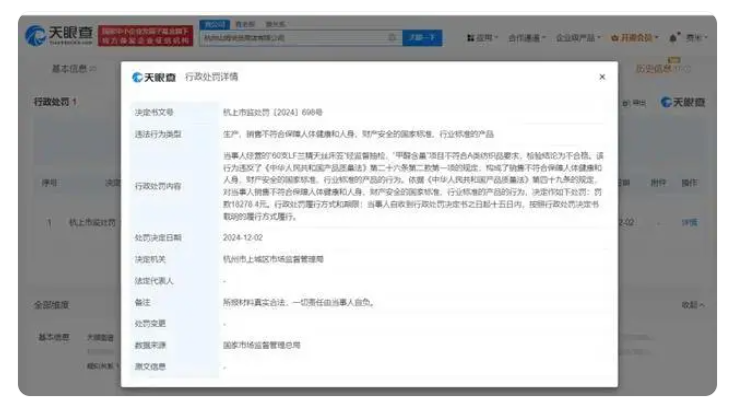Image resolution: width=736 pixels, height=414 pixels.
Task: Click the 详情 link in the penalty table row
Action: click(x=689, y=223)
